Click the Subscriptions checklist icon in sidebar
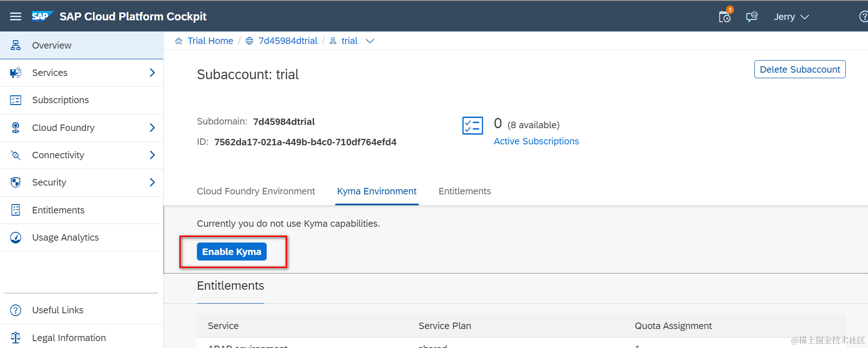 [16, 100]
